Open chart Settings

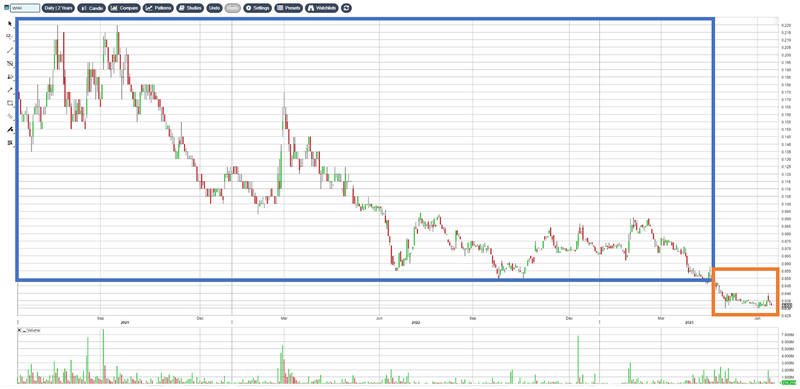coord(258,8)
